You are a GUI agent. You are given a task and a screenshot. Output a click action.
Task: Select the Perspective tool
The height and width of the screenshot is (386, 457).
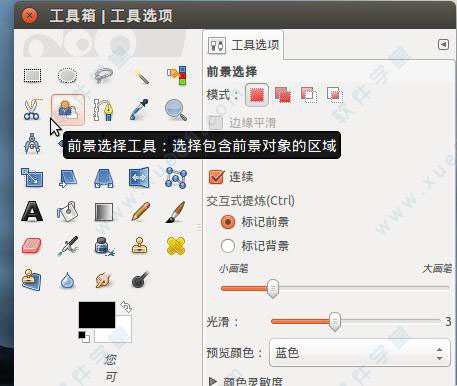[x=104, y=178]
